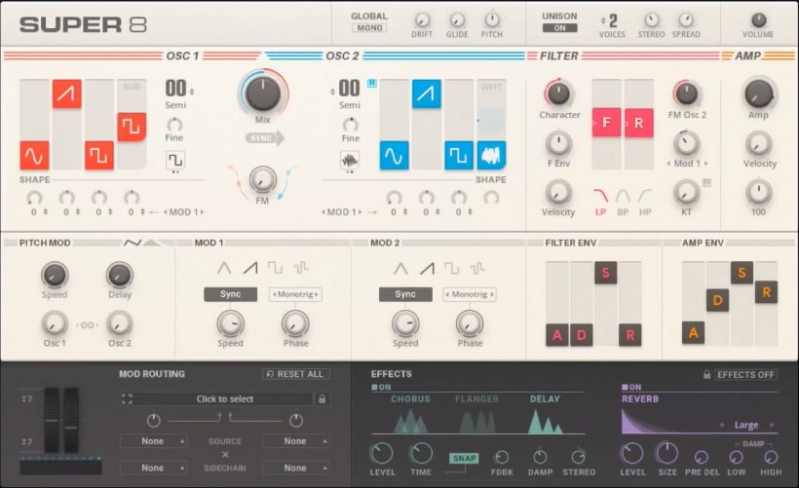Open lower left sidechain None dropdown
The image size is (799, 488).
tap(153, 468)
